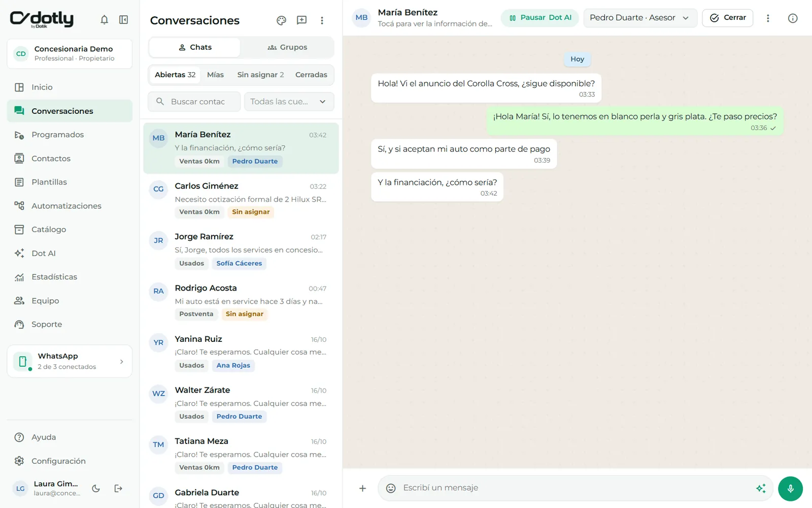The height and width of the screenshot is (508, 812).
Task: Select the Chats tab
Action: (x=195, y=47)
